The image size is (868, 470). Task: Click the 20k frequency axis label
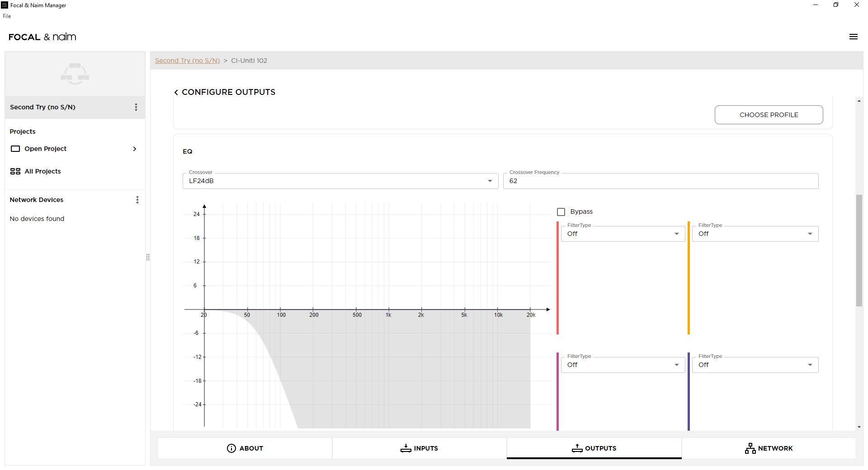click(531, 315)
